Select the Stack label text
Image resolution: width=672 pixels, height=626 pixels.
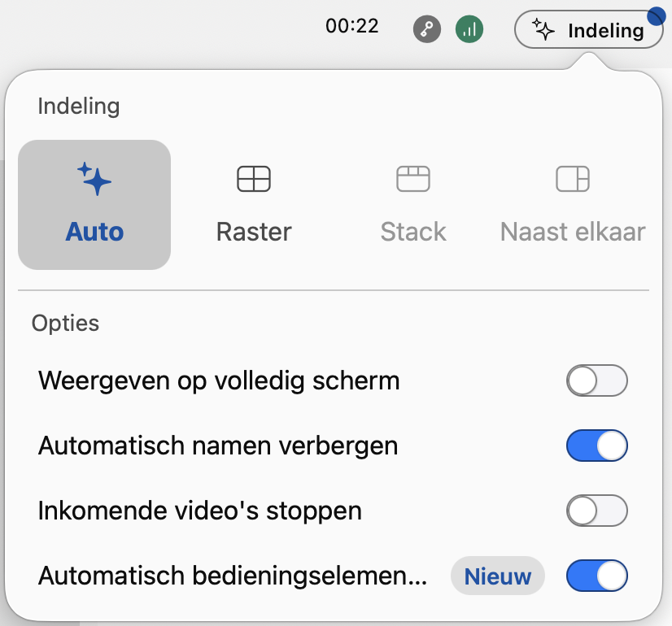[x=413, y=232]
